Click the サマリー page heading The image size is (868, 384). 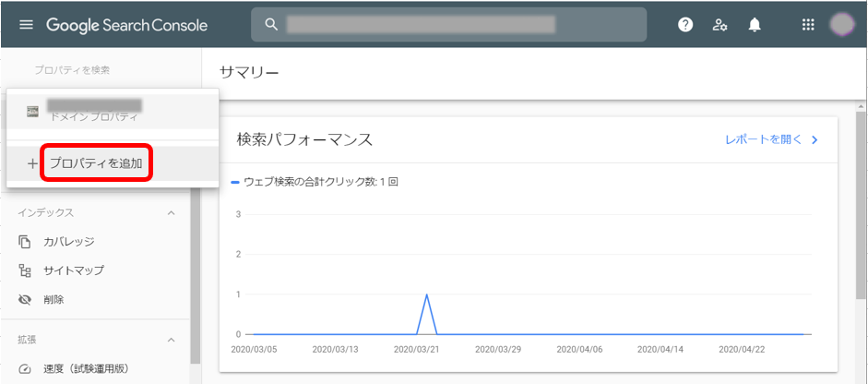click(249, 73)
